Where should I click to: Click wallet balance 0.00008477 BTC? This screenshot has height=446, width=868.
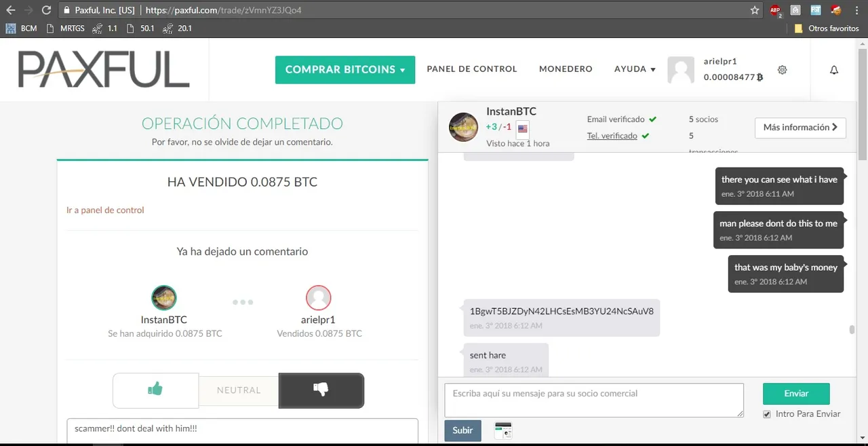pos(733,77)
